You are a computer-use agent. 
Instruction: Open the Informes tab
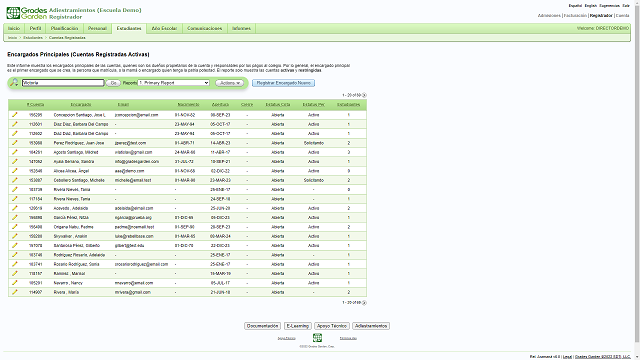point(241,29)
